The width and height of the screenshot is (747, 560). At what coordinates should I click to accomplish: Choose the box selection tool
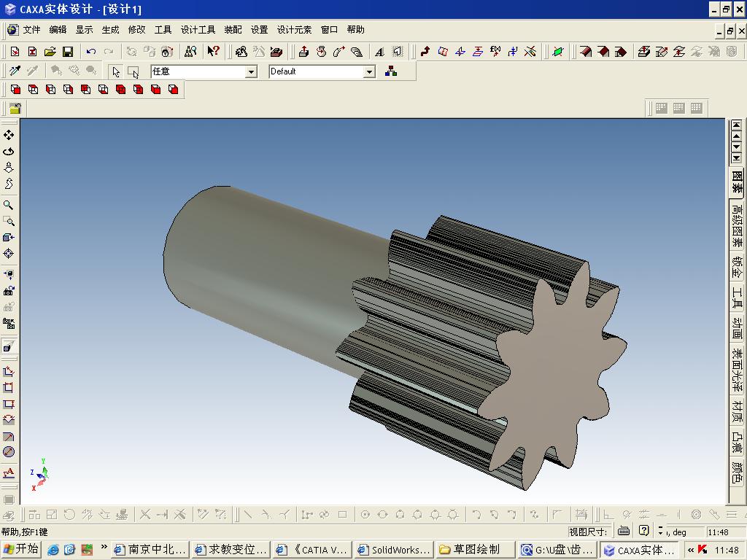(133, 71)
